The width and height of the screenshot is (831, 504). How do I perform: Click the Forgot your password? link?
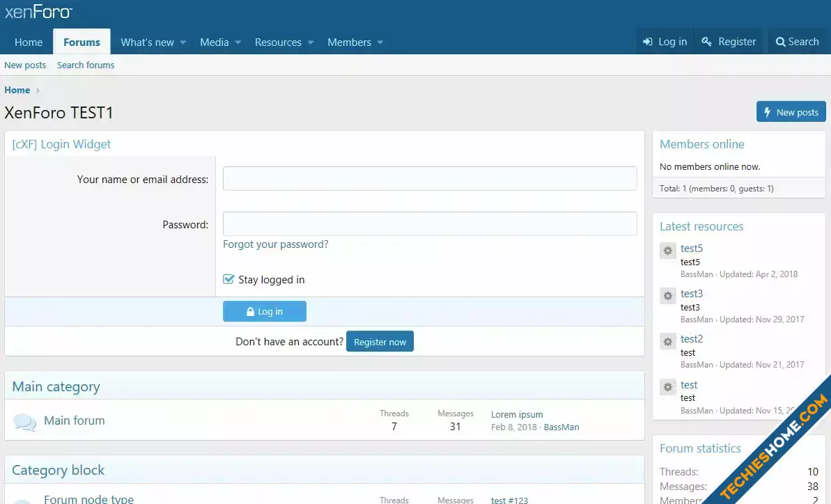[276, 244]
